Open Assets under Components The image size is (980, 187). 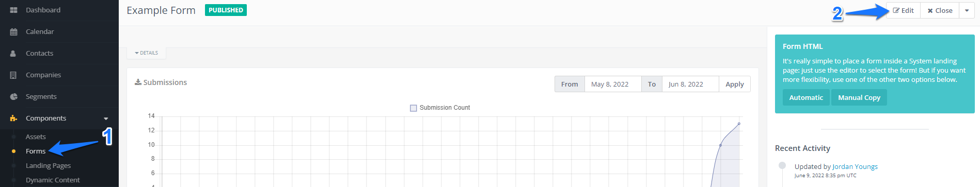click(x=36, y=137)
